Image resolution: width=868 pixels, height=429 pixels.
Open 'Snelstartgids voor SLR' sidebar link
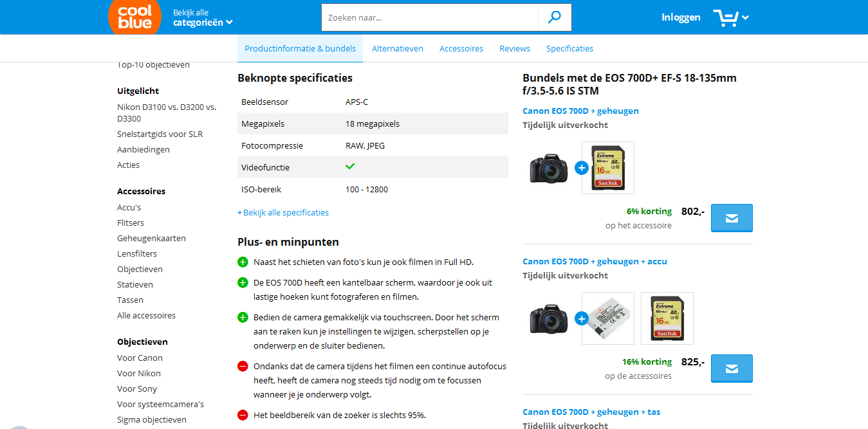coord(160,134)
